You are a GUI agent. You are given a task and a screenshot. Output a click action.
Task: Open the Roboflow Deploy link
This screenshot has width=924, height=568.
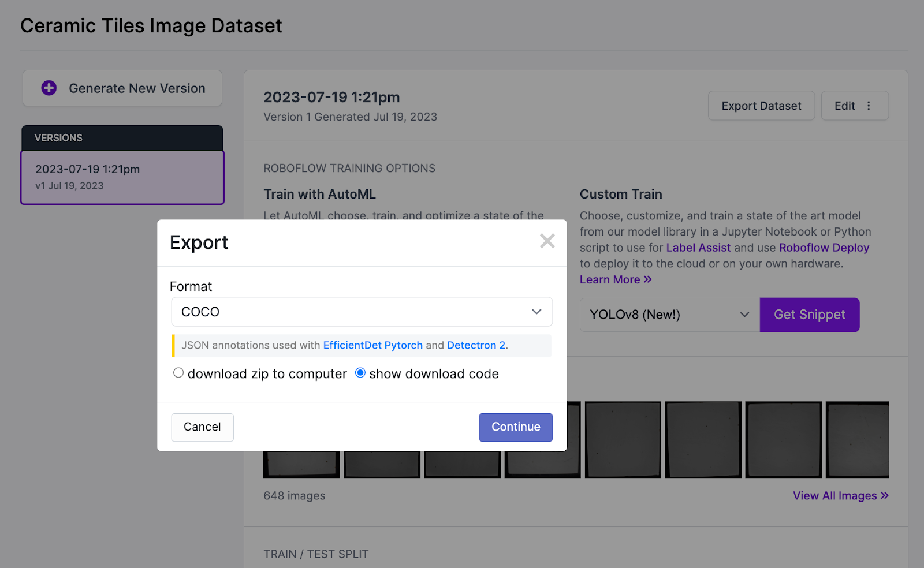click(x=824, y=248)
